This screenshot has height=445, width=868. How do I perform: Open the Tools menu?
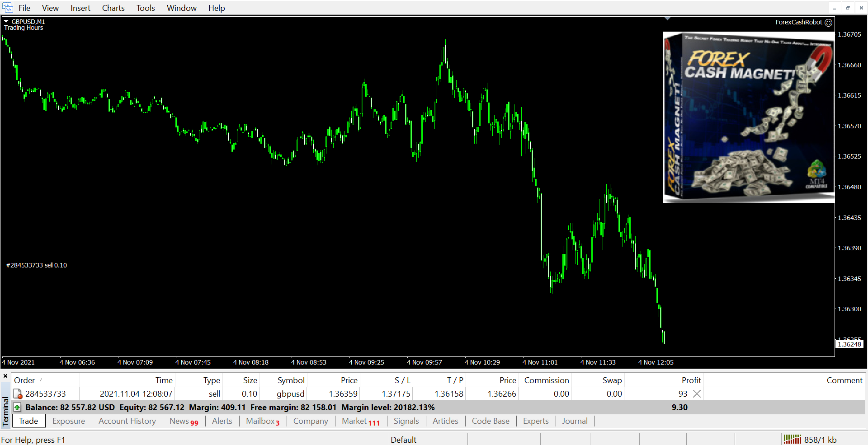pyautogui.click(x=146, y=8)
